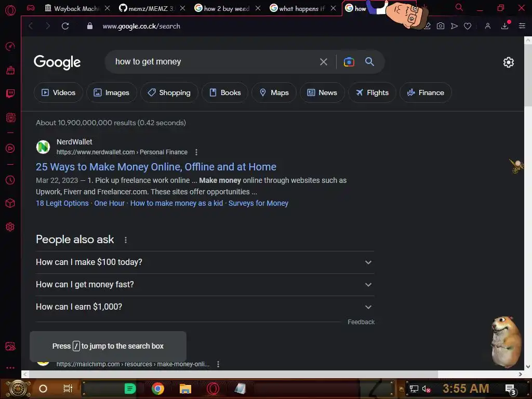Image resolution: width=532 pixels, height=399 pixels.
Task: Open People also ask three-dot menu
Action: [x=126, y=240]
